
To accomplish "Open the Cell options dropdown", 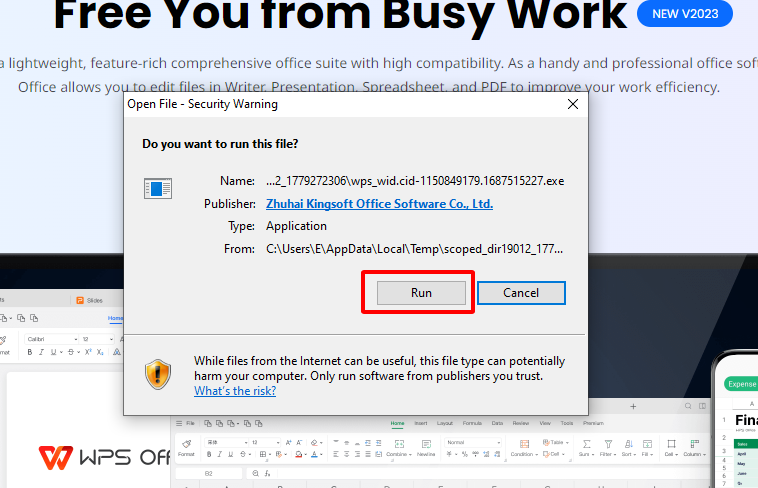I will pyautogui.click(x=671, y=448).
